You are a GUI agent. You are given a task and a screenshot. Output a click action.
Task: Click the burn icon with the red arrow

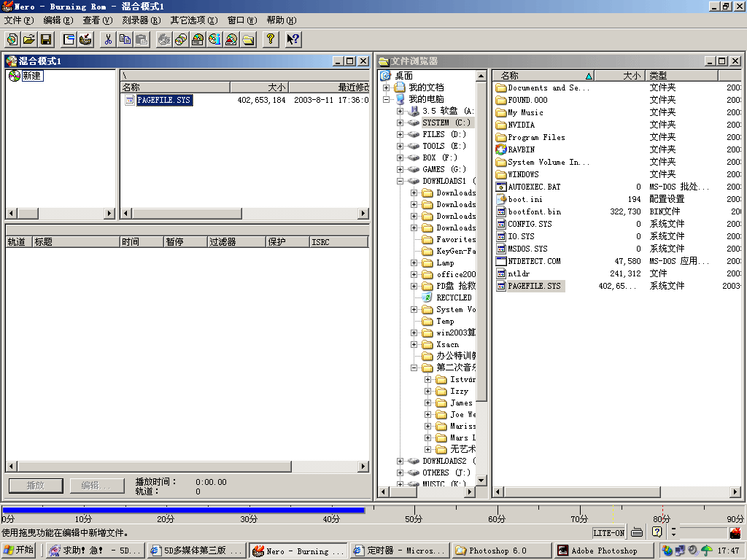[86, 39]
